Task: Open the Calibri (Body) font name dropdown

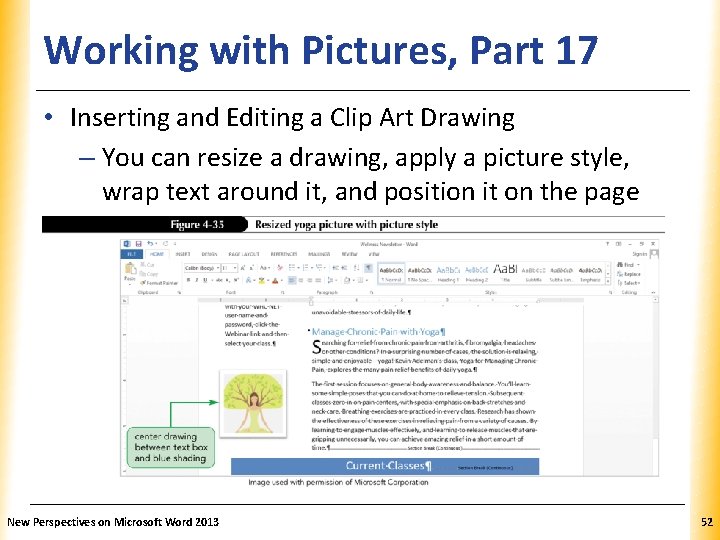Action: [218, 268]
